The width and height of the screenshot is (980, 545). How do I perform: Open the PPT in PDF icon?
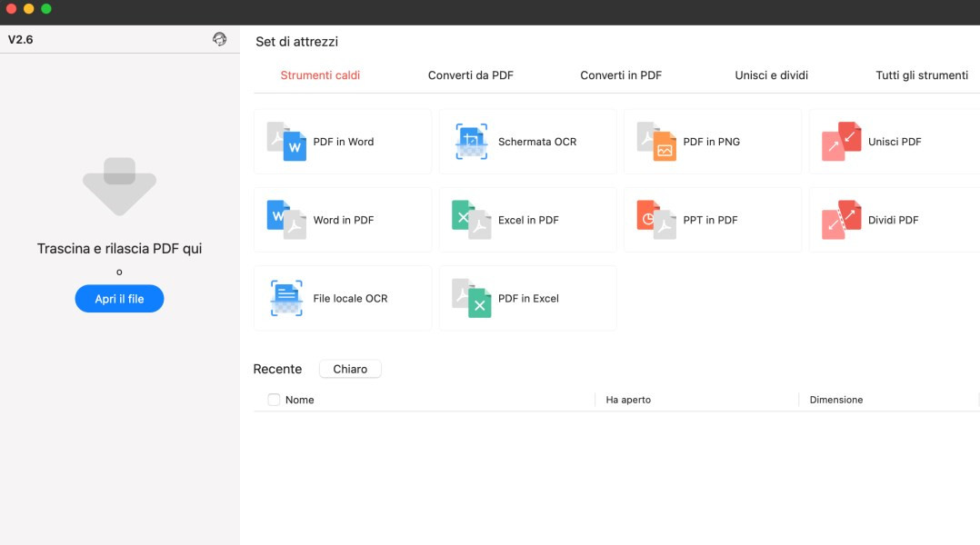pos(656,220)
